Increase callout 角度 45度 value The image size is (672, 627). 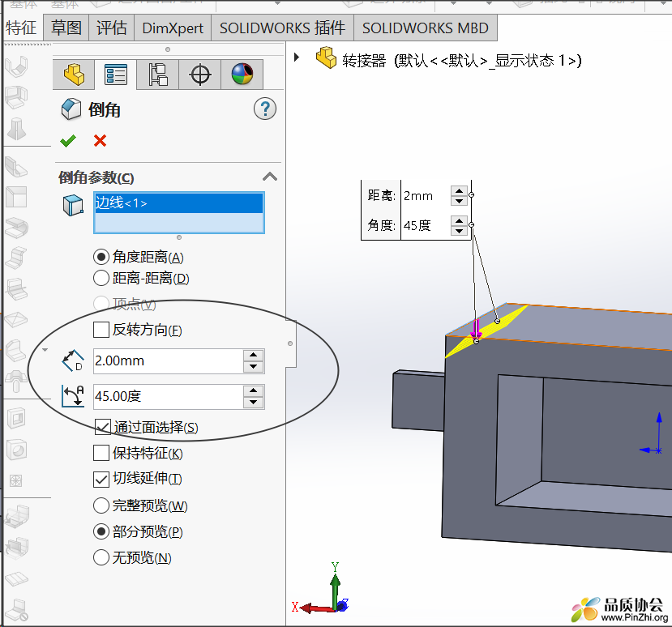[x=459, y=220]
